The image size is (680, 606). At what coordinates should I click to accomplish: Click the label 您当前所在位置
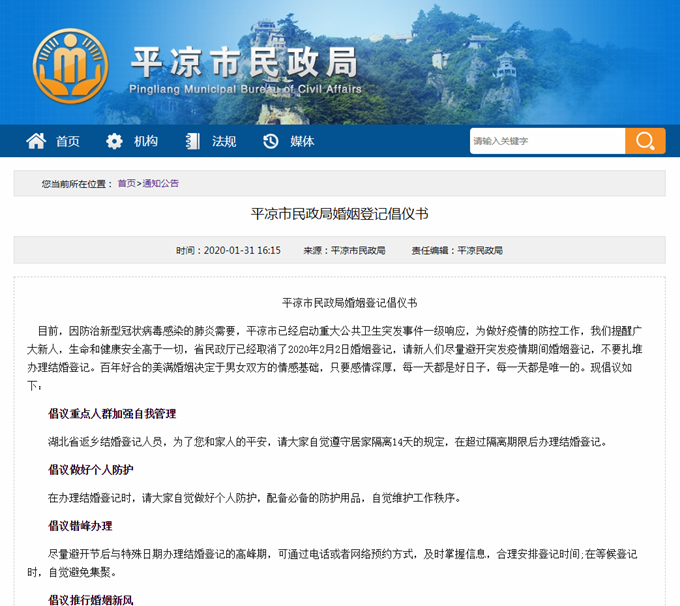pos(77,183)
